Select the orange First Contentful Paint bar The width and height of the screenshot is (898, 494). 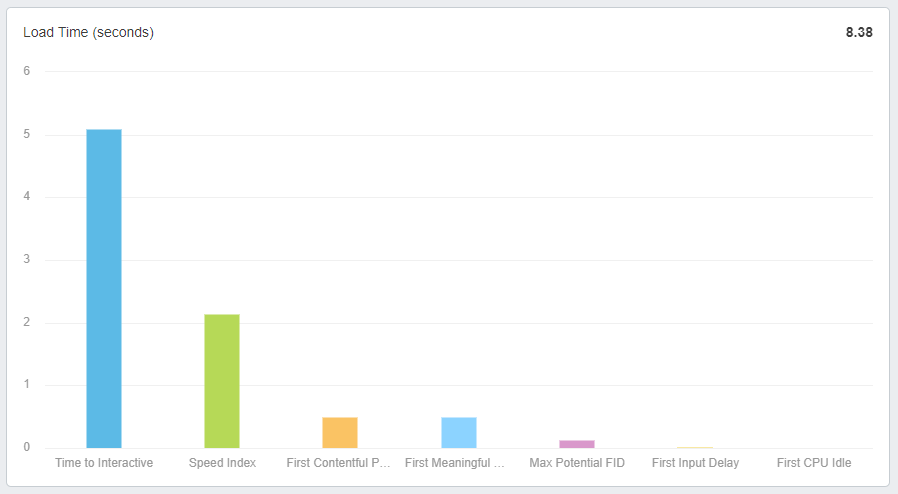(340, 433)
